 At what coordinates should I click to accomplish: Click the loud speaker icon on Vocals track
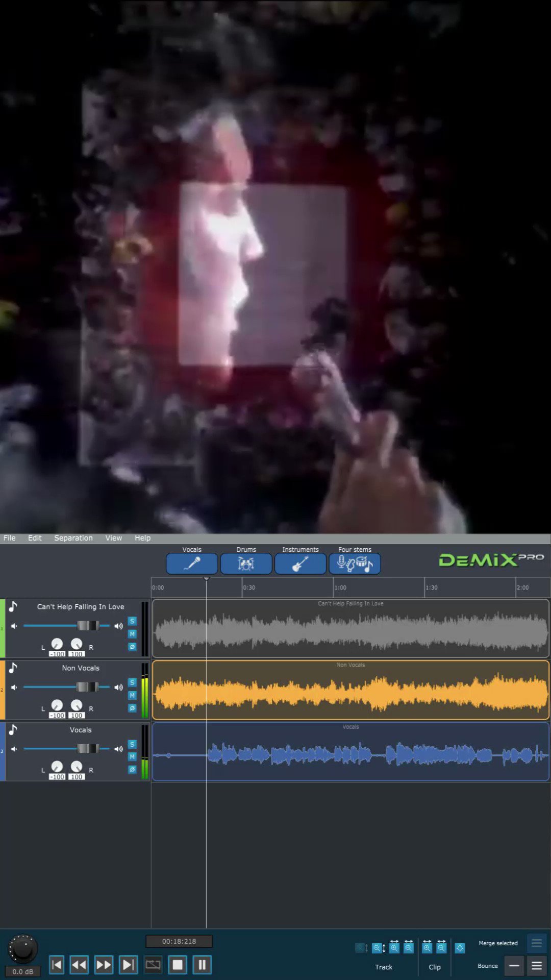point(118,749)
